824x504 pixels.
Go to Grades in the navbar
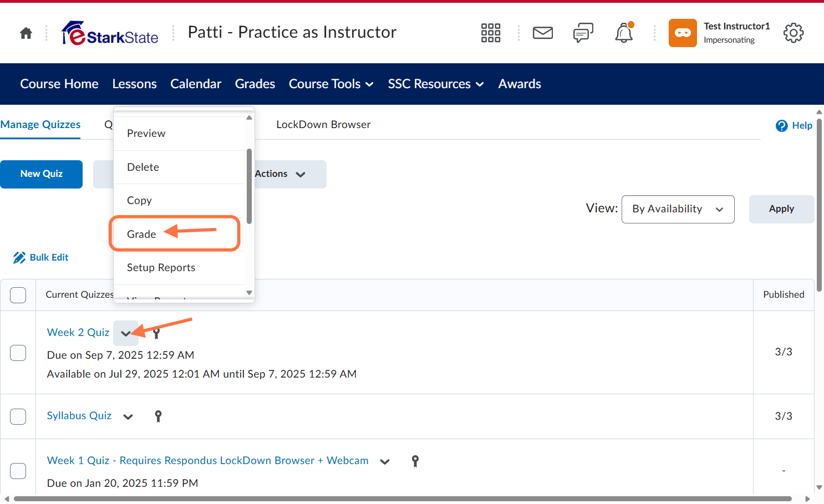255,84
